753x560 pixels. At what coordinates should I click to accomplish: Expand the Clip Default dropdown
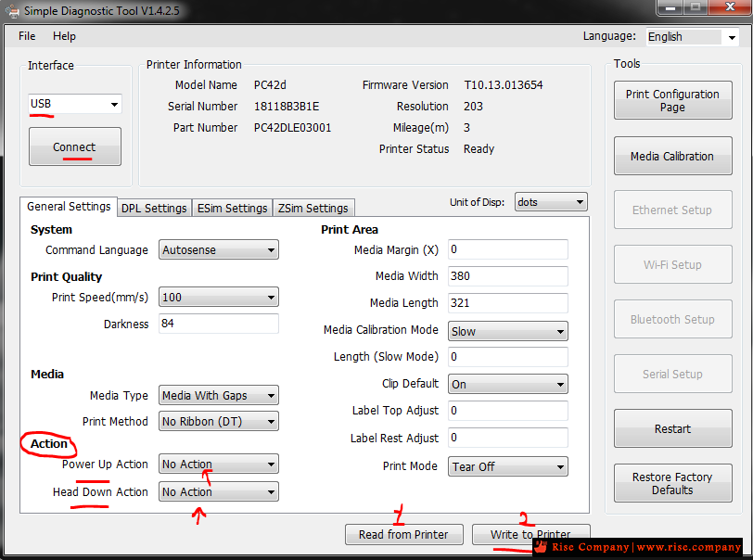pos(508,384)
